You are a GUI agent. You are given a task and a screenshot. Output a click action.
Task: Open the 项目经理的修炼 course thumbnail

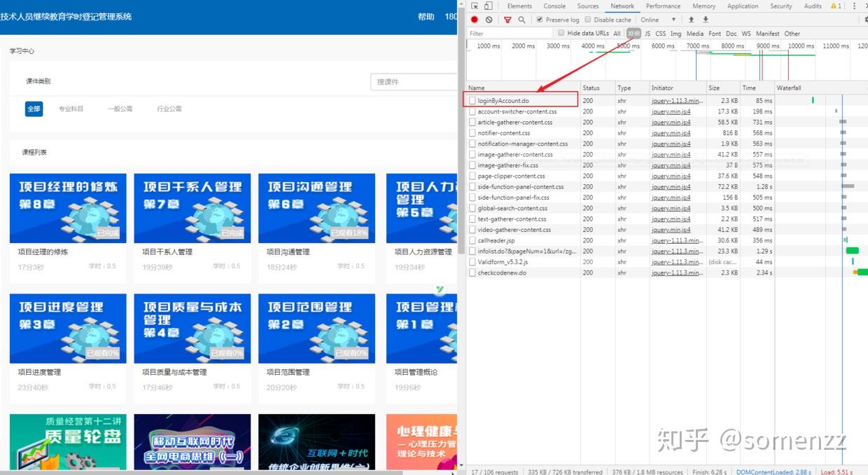tap(67, 208)
